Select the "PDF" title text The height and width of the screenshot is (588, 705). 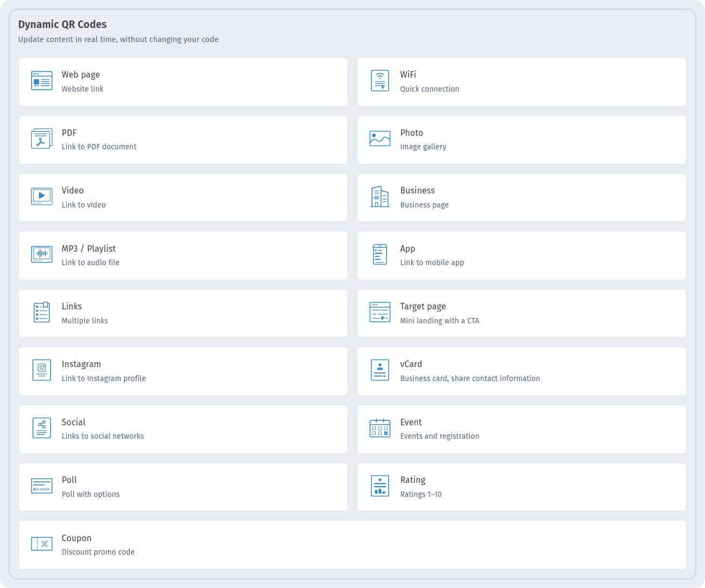click(69, 133)
